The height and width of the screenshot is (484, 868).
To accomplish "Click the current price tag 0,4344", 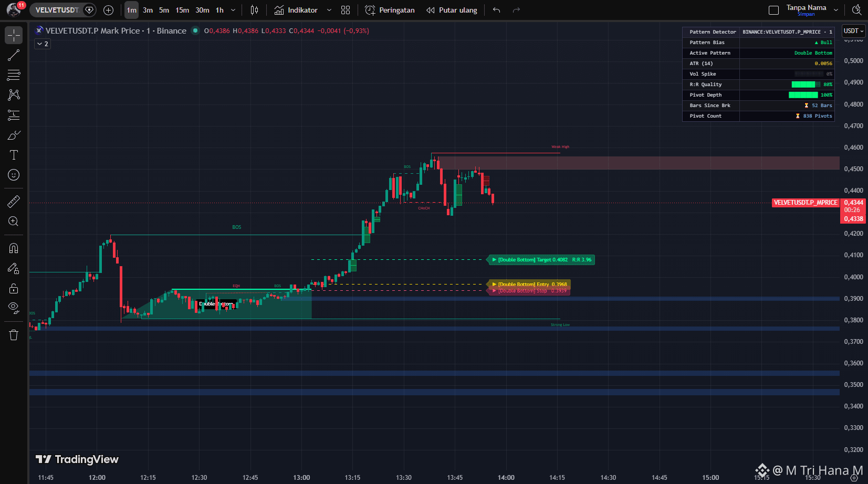I will click(853, 203).
